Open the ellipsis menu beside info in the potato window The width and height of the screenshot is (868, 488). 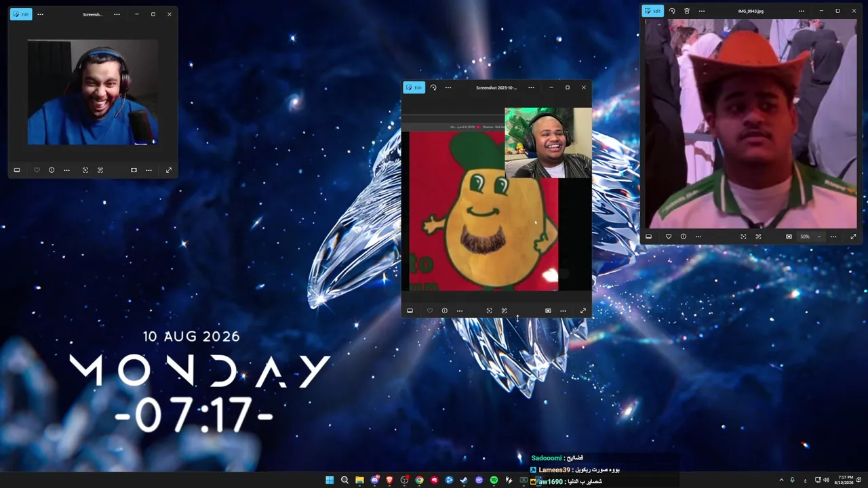459,311
